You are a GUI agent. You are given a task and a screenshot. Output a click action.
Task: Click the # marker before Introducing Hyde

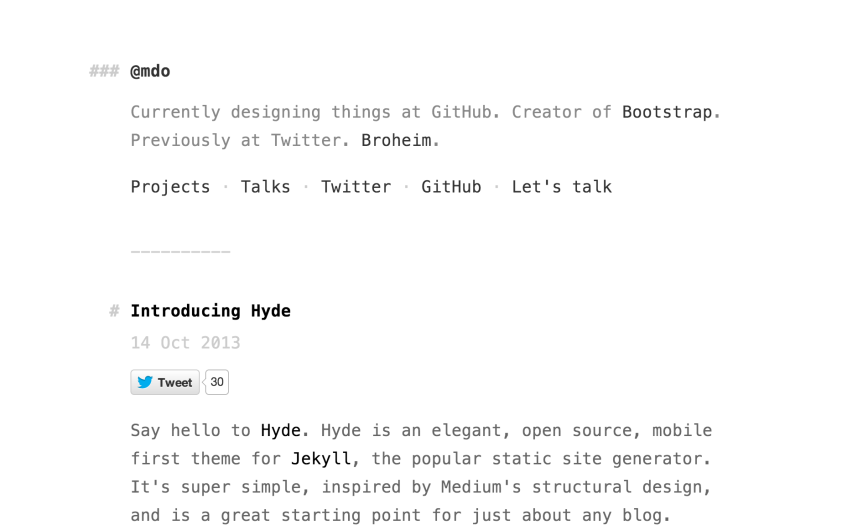click(x=114, y=311)
